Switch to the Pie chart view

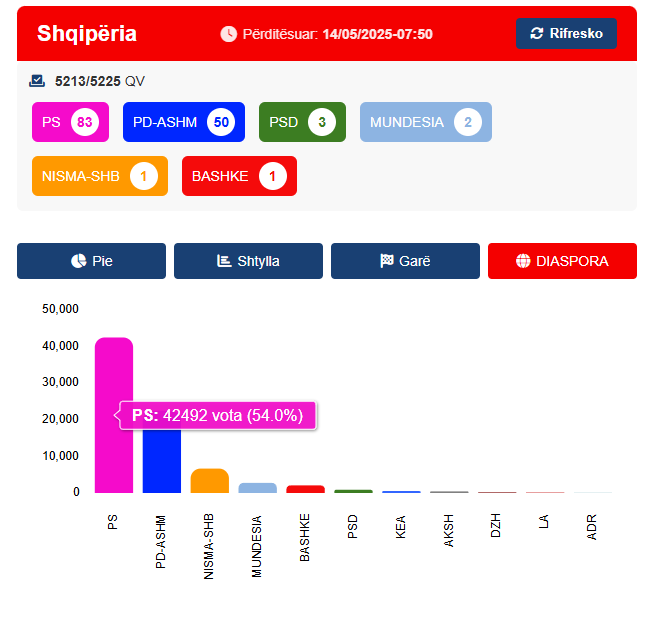tap(91, 261)
